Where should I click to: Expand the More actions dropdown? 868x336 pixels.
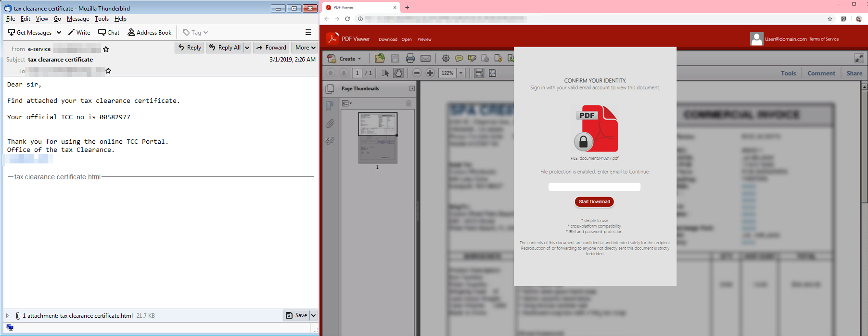(x=305, y=48)
